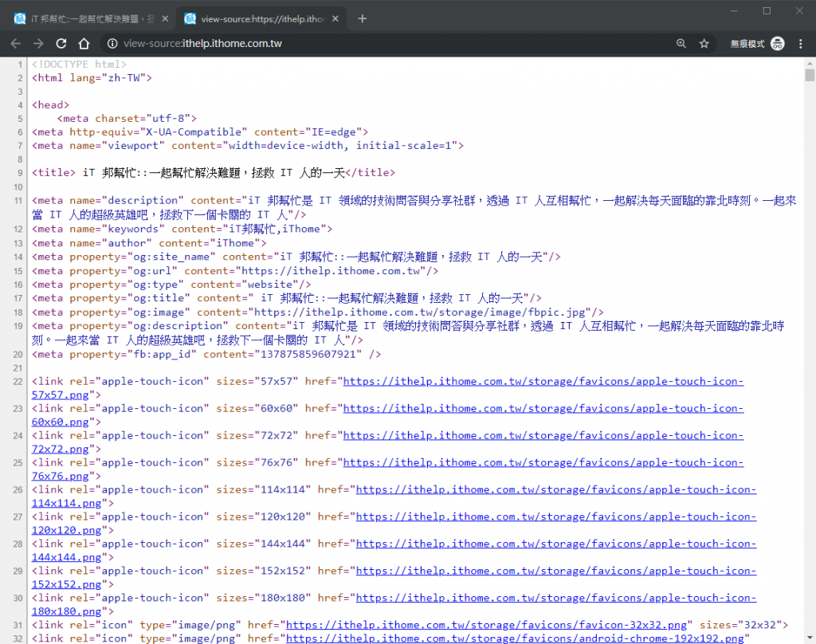The height and width of the screenshot is (644, 816).
Task: Click the vertical scrollbar thumb
Action: [810, 76]
